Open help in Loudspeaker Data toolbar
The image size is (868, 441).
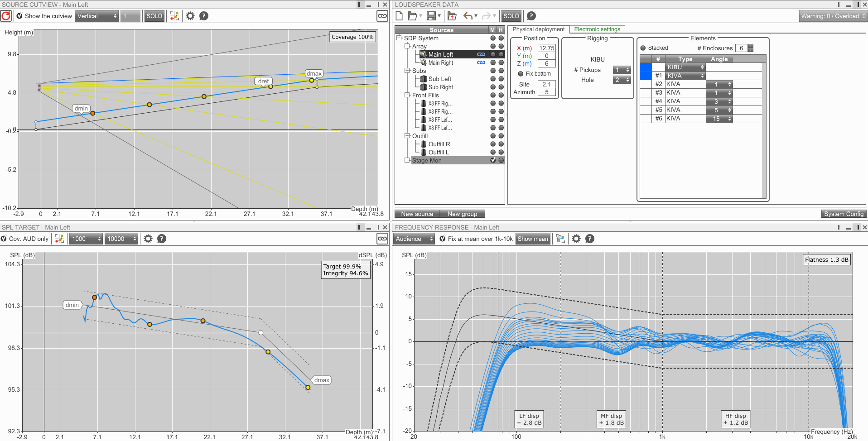click(x=531, y=16)
